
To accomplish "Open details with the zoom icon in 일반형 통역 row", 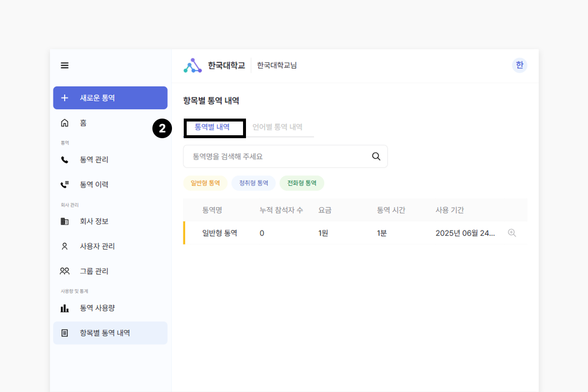I will coord(512,233).
